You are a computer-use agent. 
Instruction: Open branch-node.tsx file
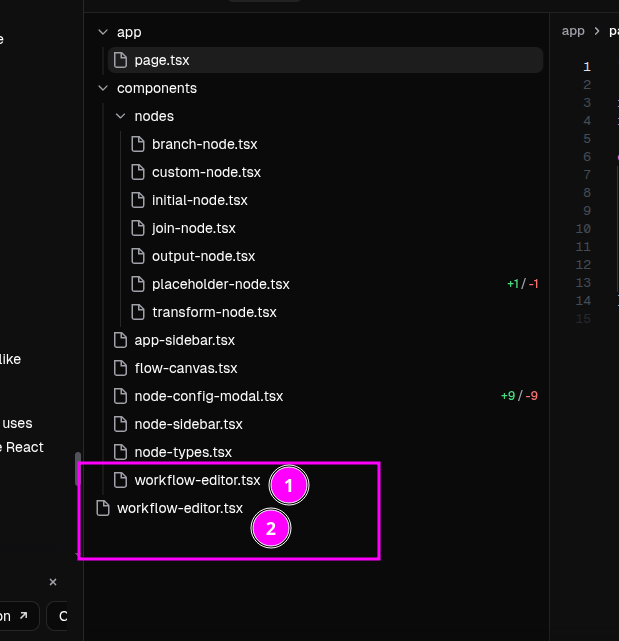(204, 144)
